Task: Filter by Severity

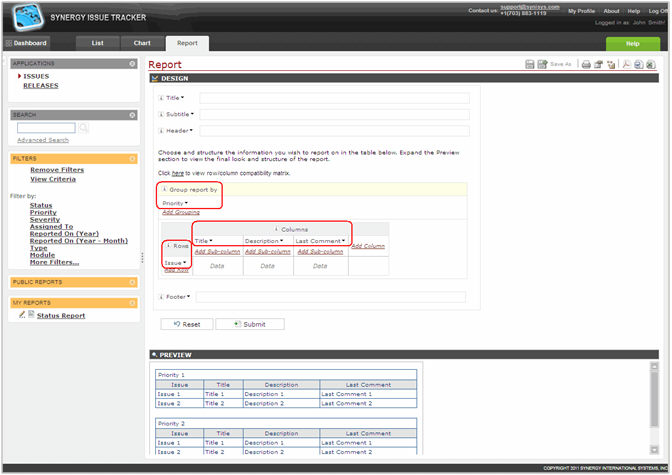Action: (45, 219)
